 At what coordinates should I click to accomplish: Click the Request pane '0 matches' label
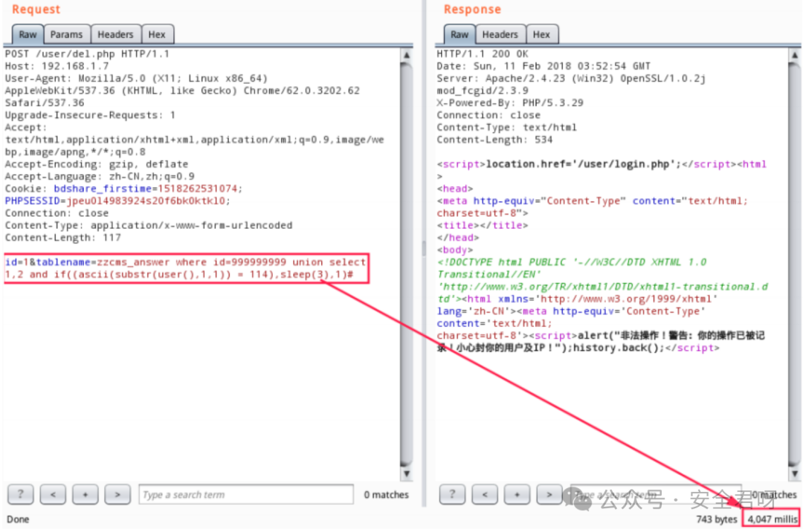pos(386,495)
